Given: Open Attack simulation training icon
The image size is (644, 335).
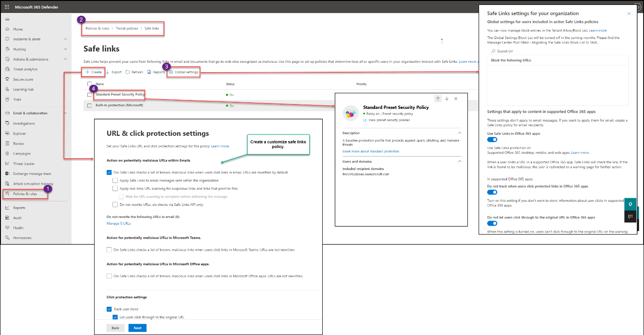Looking at the screenshot, I should pos(7,183).
